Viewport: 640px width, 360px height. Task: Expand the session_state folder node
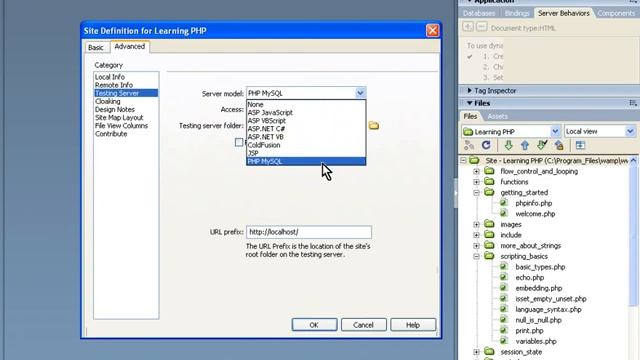pyautogui.click(x=476, y=352)
